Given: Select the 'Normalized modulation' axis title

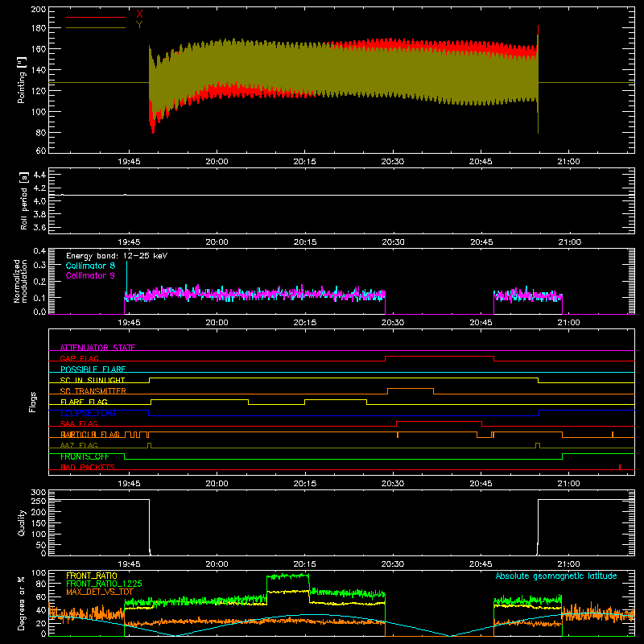Looking at the screenshot, I should (x=20, y=281).
